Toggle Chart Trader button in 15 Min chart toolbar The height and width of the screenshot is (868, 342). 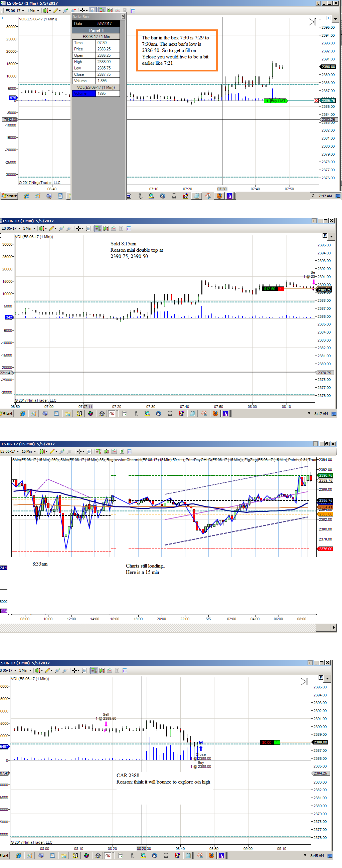point(99,451)
